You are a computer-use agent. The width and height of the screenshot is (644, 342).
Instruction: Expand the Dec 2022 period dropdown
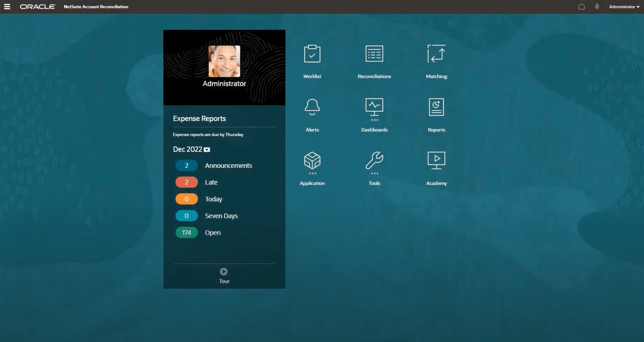tap(207, 150)
